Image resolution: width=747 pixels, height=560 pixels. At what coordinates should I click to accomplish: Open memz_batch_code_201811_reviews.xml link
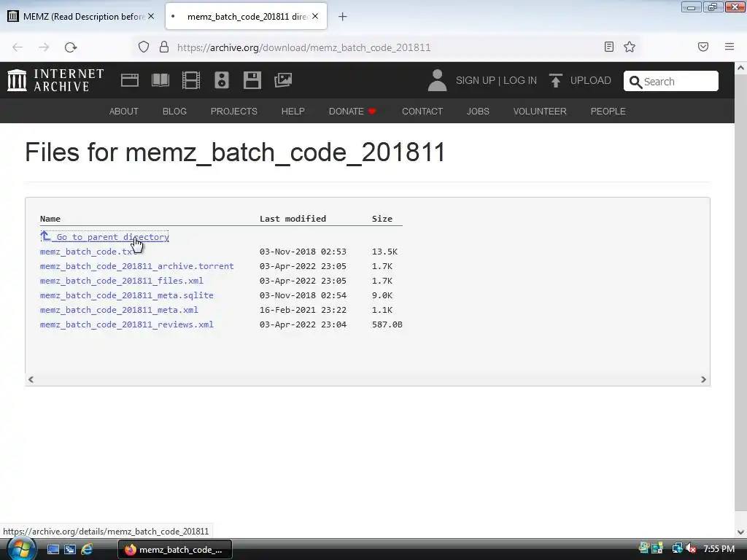pyautogui.click(x=127, y=324)
